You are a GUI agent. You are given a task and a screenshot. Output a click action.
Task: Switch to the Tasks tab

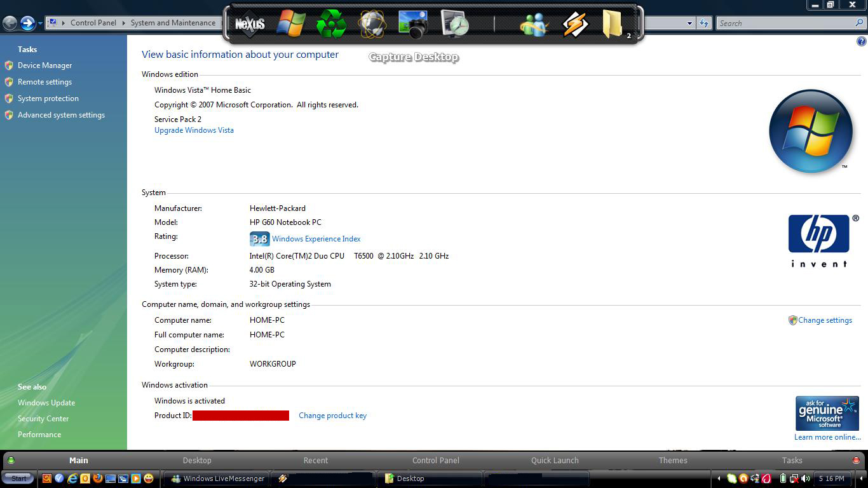(x=792, y=461)
